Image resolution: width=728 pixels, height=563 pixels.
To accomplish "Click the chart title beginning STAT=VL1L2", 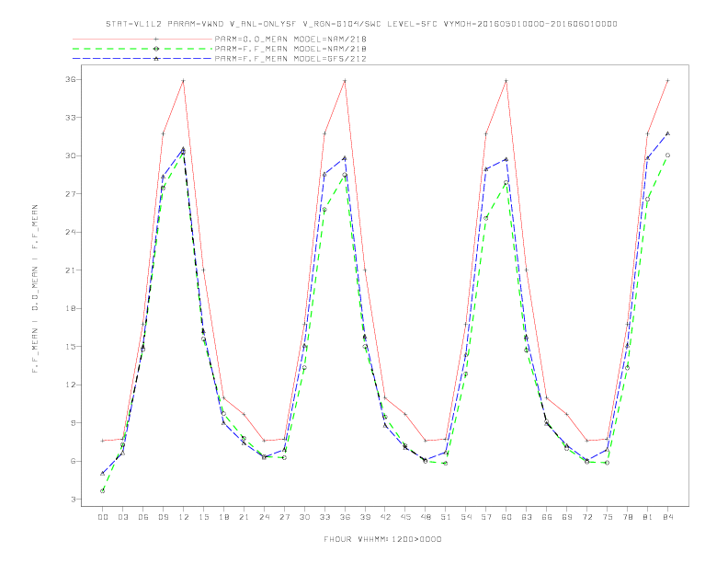I will point(361,24).
